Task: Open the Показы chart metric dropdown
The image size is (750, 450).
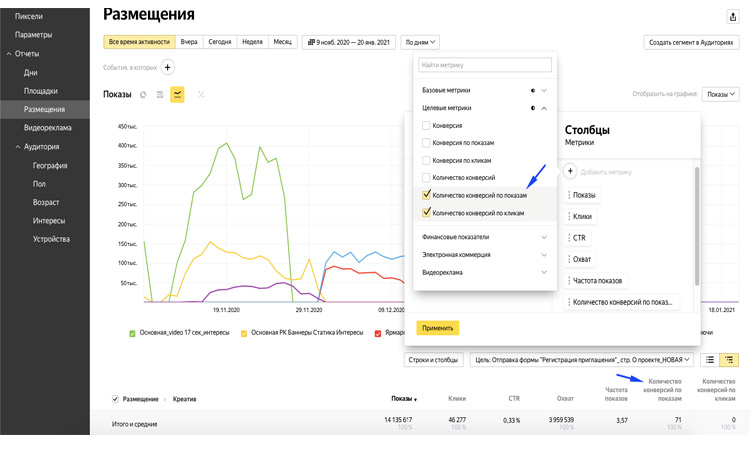Action: (720, 94)
